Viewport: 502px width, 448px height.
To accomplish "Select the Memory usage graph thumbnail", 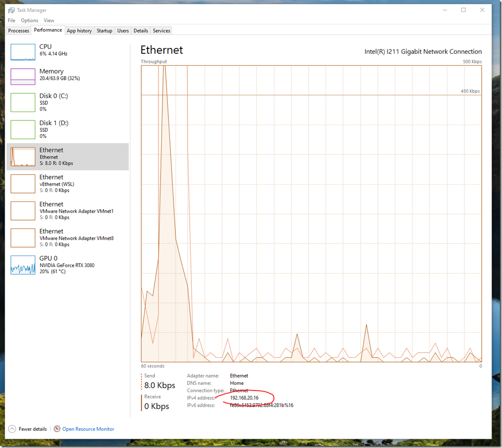I will [22, 77].
